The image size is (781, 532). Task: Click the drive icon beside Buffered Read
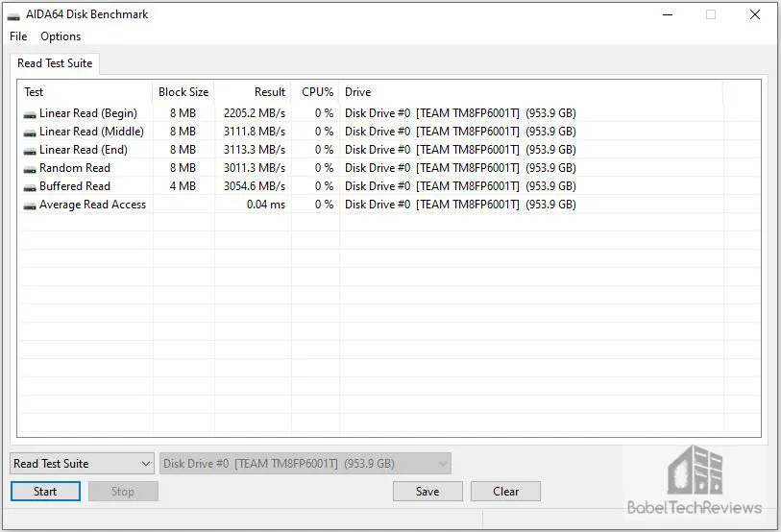[30, 187]
